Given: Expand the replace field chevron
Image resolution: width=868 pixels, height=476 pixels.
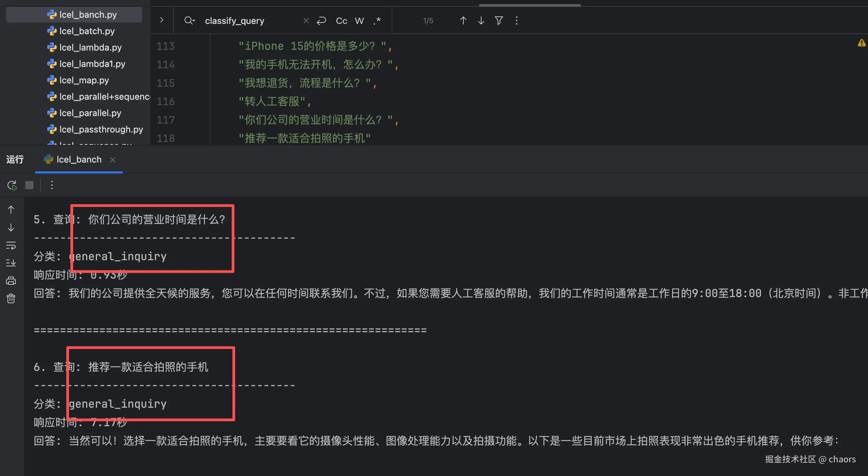Looking at the screenshot, I should point(162,20).
